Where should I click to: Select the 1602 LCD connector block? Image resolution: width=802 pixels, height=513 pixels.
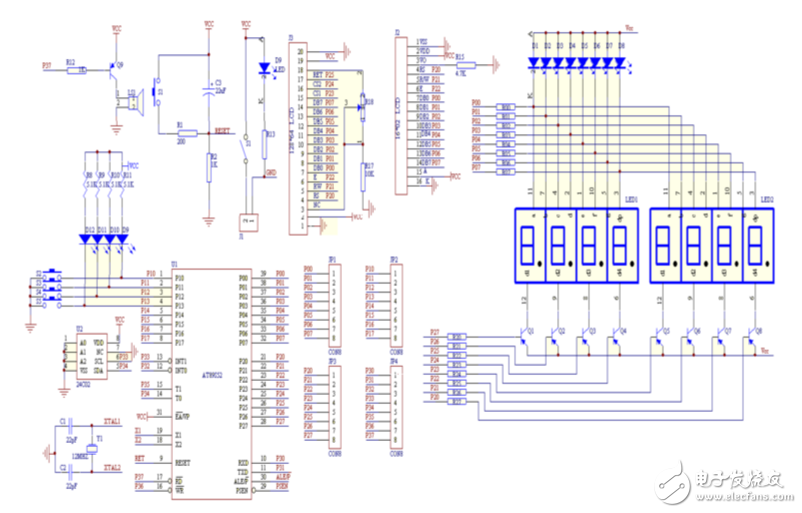pos(403,111)
